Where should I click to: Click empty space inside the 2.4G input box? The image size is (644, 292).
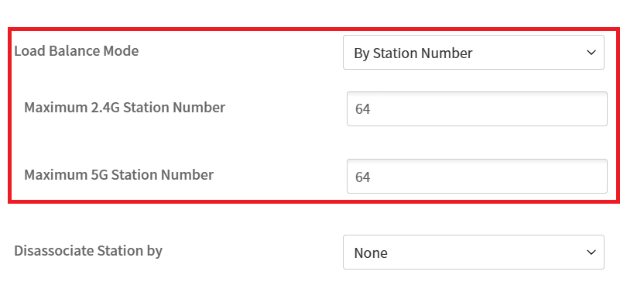coord(488,108)
